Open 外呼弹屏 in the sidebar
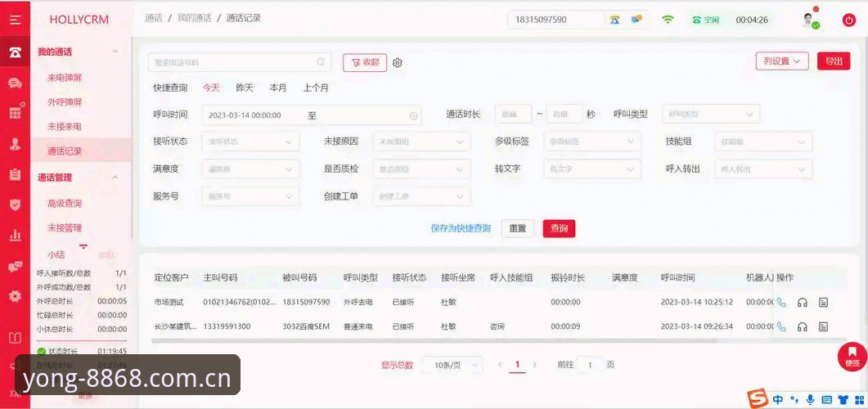The image size is (868, 409). coord(65,102)
